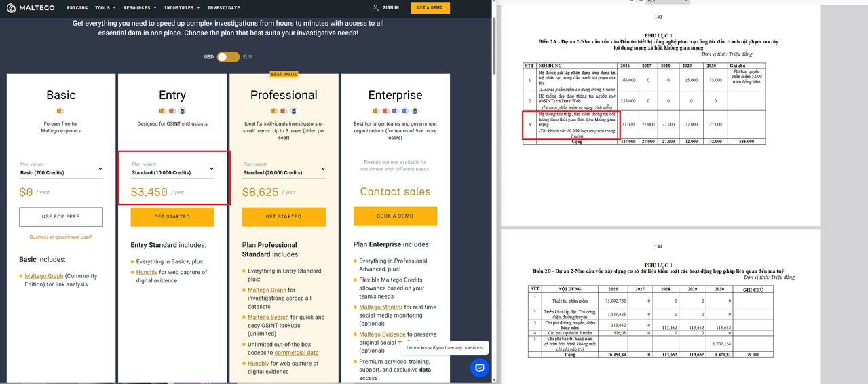Click the yellow product icon under Professional heading

[274, 111]
